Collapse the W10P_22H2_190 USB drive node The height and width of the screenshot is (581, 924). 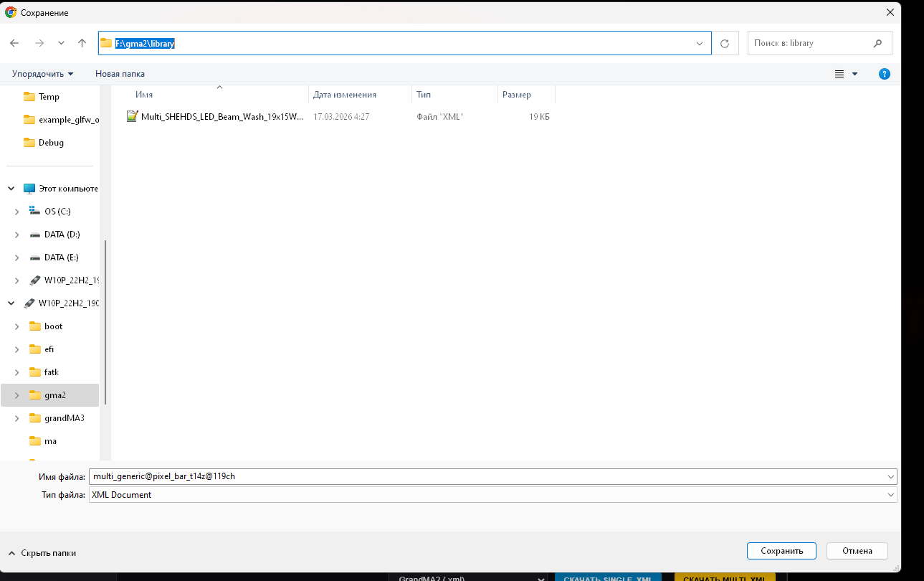[x=11, y=303]
